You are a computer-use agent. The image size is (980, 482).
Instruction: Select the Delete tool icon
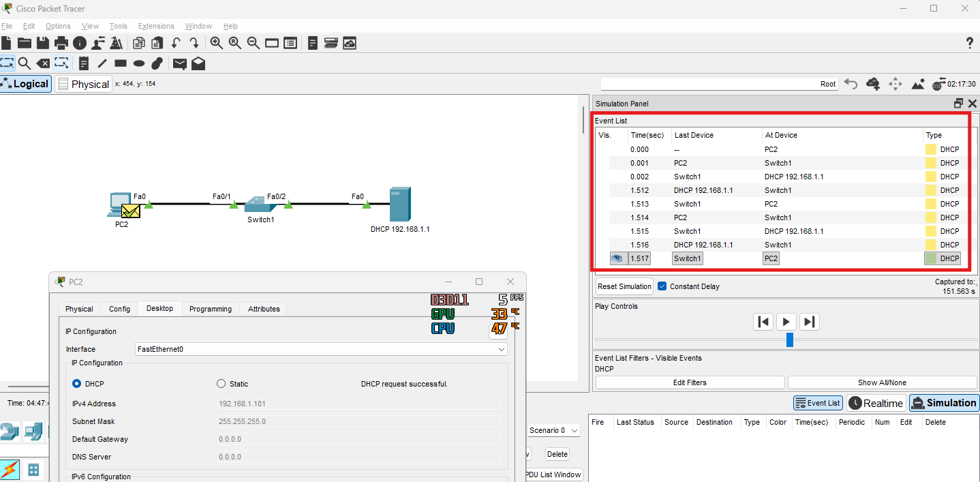pos(43,63)
